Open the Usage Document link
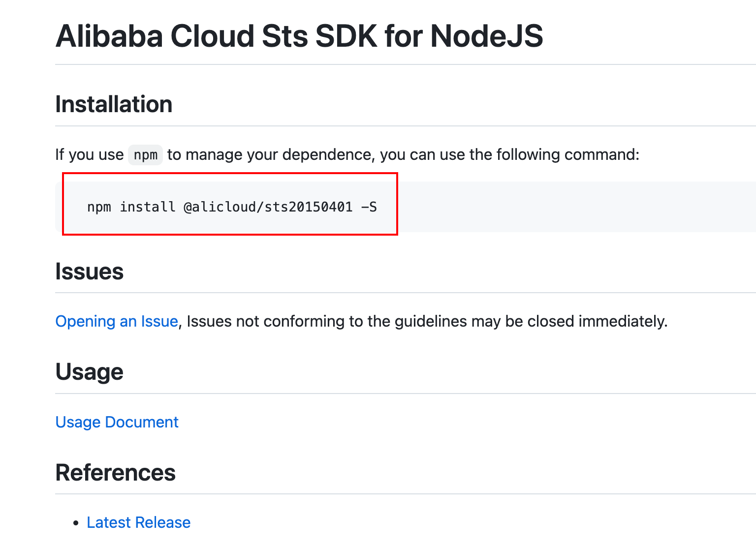 click(117, 422)
